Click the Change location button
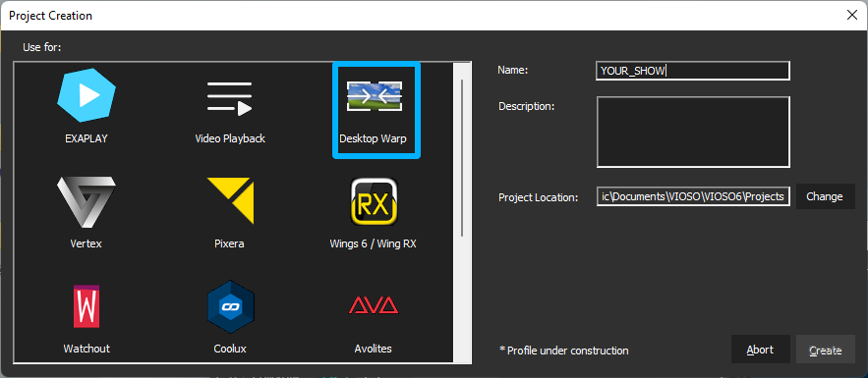The width and height of the screenshot is (868, 378). click(825, 196)
